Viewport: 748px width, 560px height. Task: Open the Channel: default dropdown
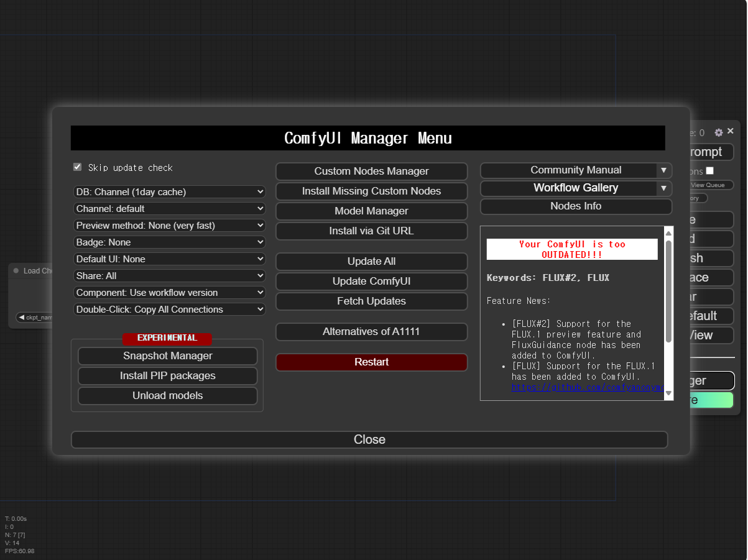point(169,209)
